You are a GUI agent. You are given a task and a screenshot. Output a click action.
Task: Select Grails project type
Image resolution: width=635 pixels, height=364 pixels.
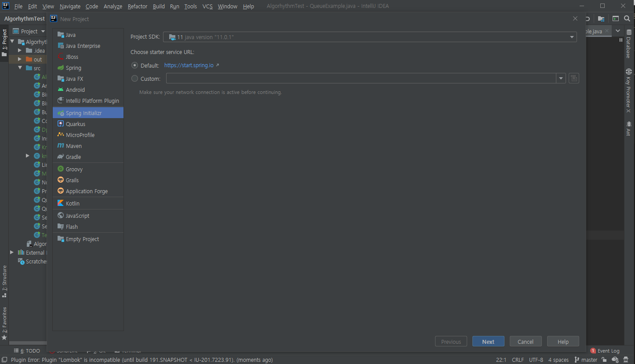88,180
